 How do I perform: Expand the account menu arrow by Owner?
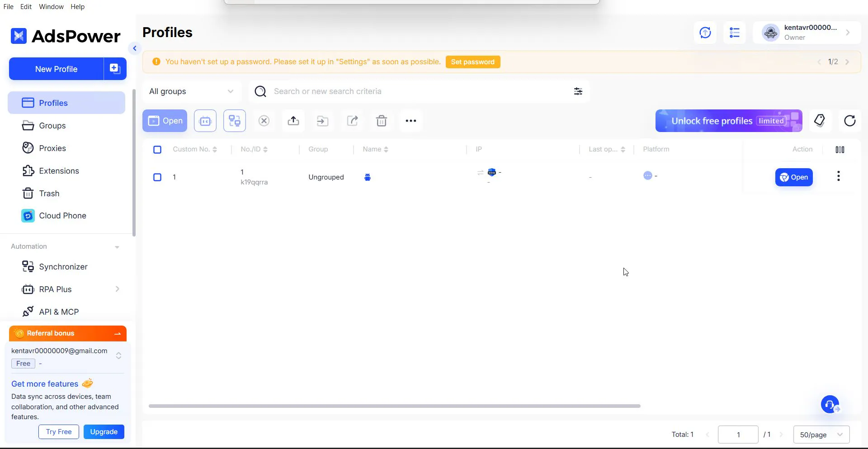pyautogui.click(x=848, y=33)
